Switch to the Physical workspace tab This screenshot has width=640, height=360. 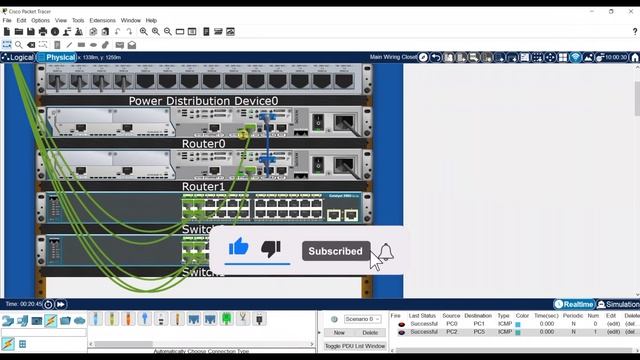tap(57, 58)
